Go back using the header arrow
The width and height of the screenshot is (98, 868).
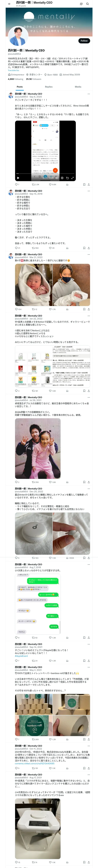click(9, 4)
